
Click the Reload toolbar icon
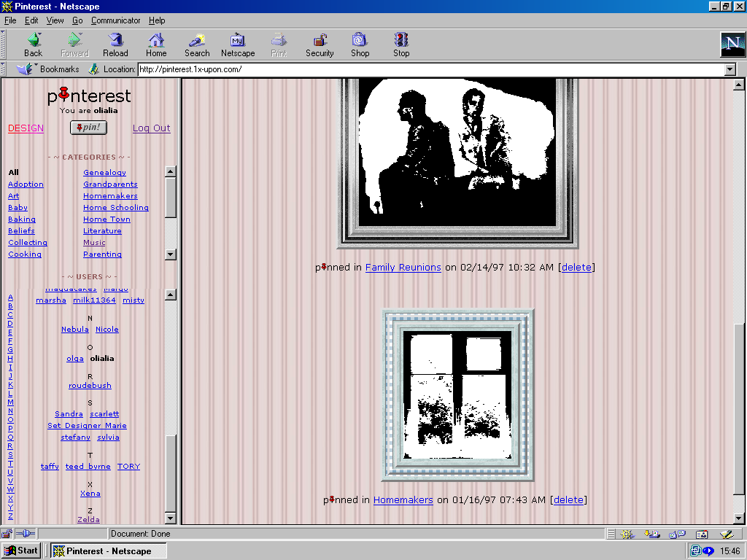tap(115, 44)
